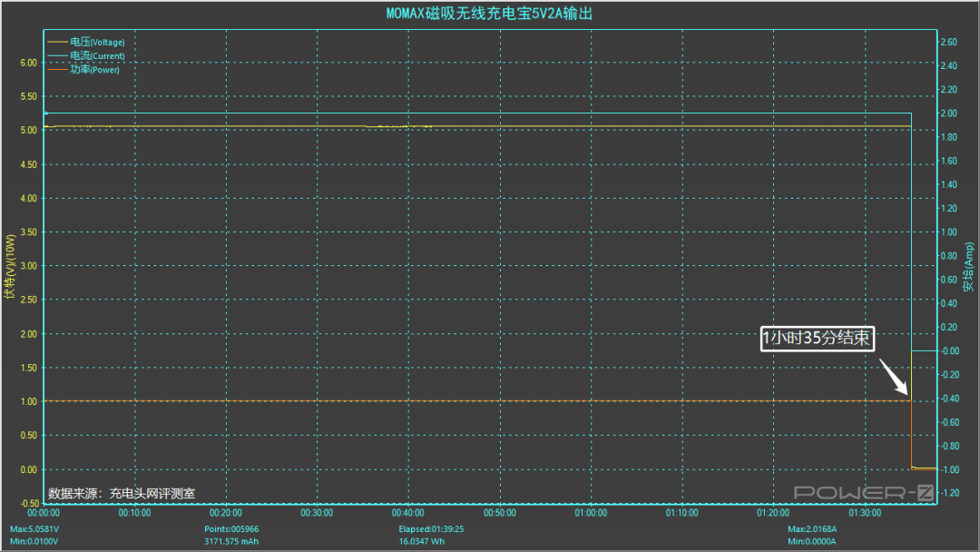Click the 2.60 current axis tick label

tap(949, 42)
